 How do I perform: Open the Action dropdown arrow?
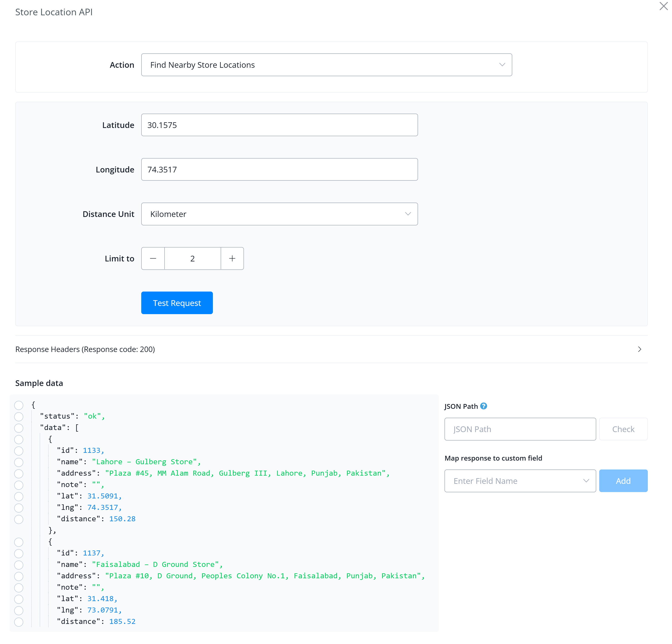(x=502, y=65)
